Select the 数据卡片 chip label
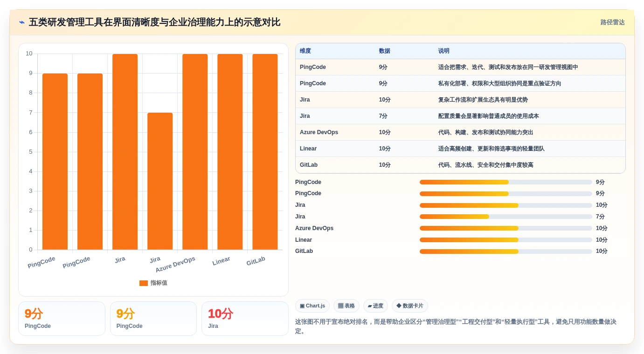This screenshot has width=644, height=354. click(x=413, y=306)
